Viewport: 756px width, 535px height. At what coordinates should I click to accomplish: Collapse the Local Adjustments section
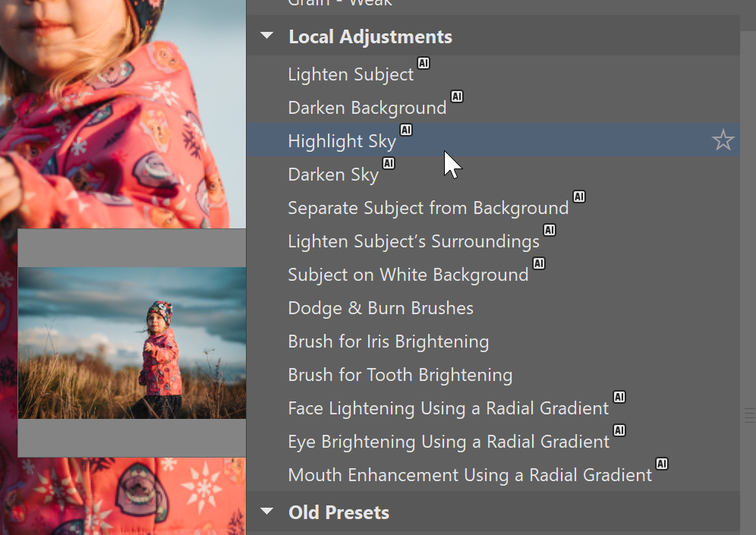(266, 36)
